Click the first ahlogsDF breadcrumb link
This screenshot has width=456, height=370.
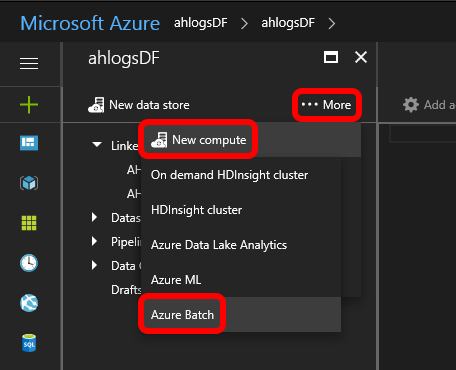point(201,23)
